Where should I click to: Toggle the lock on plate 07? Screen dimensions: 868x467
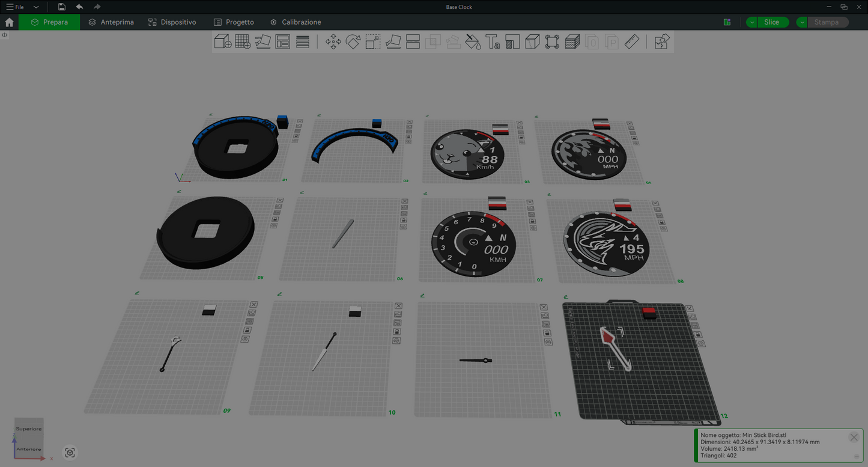pyautogui.click(x=532, y=221)
